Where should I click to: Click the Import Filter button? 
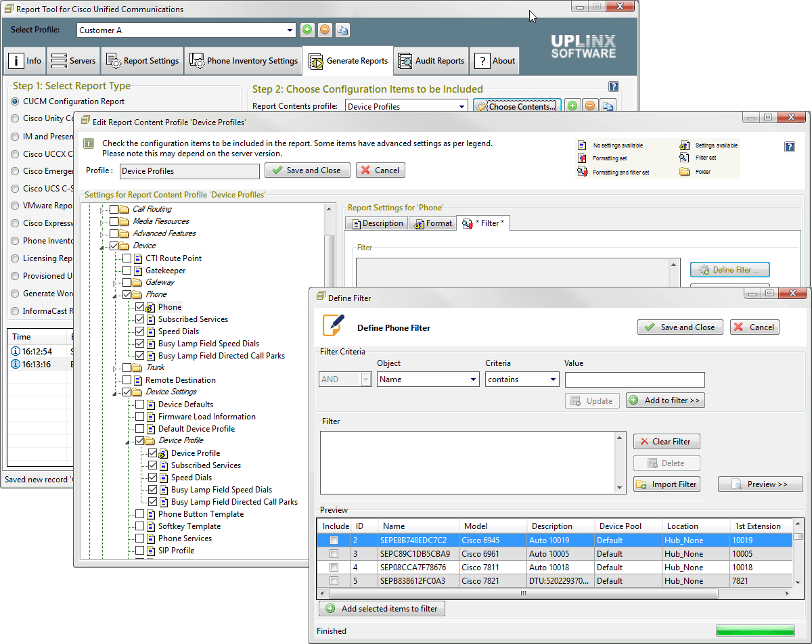point(667,484)
